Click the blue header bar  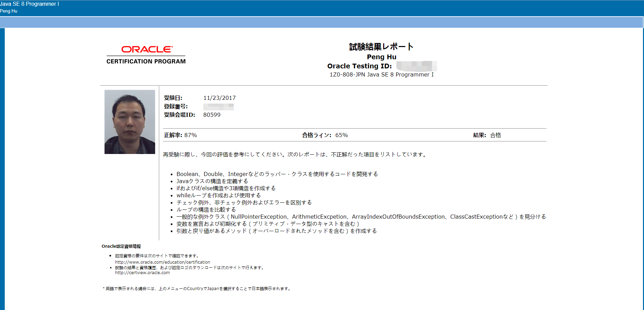[322, 22]
